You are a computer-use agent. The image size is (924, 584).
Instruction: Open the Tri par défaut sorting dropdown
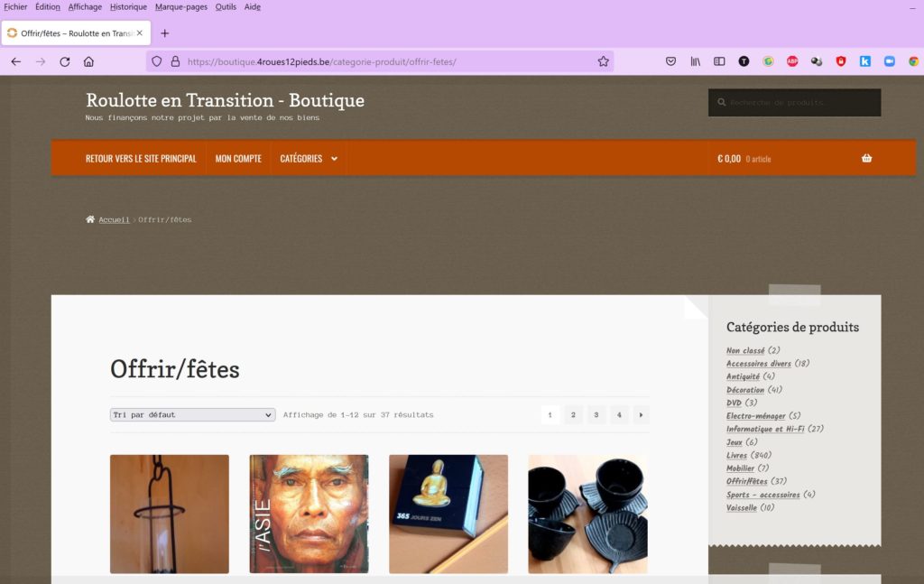[193, 415]
